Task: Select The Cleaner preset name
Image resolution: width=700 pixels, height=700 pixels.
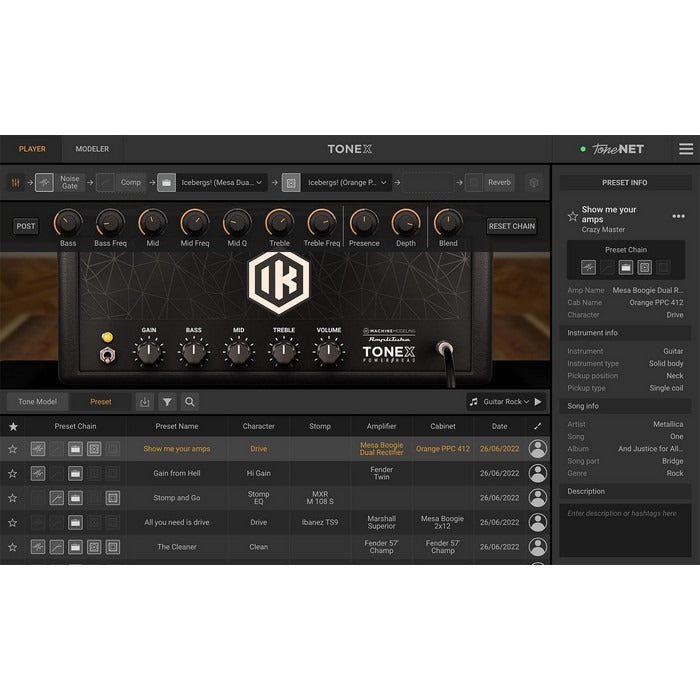Action: pos(177,547)
